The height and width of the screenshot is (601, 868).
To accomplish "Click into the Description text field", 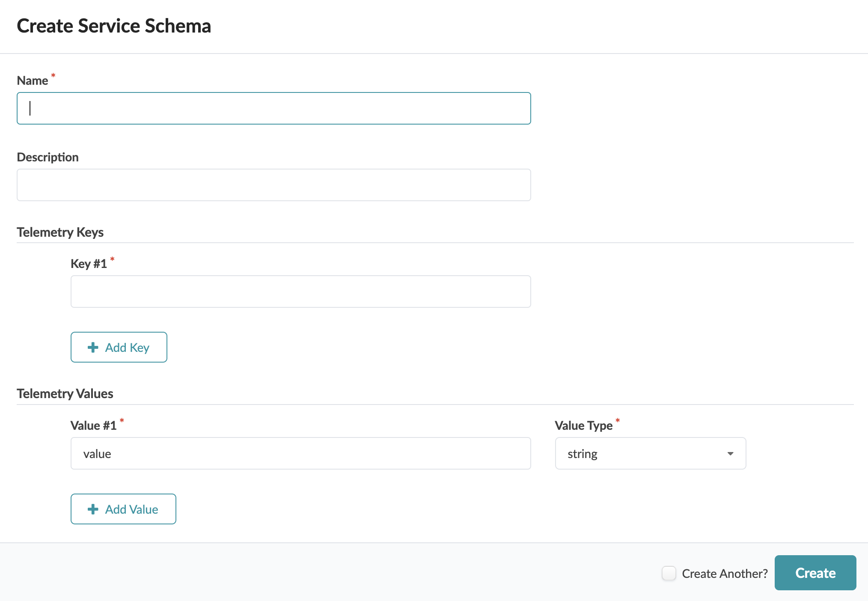I will tap(274, 185).
